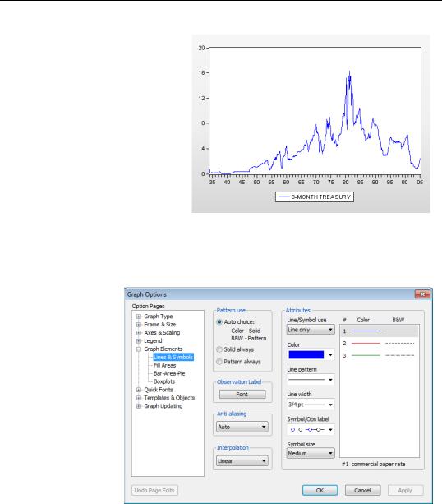This screenshot has height=504, width=442.
Task: Open Line/Symbol use dropdown
Action: pyautogui.click(x=311, y=330)
